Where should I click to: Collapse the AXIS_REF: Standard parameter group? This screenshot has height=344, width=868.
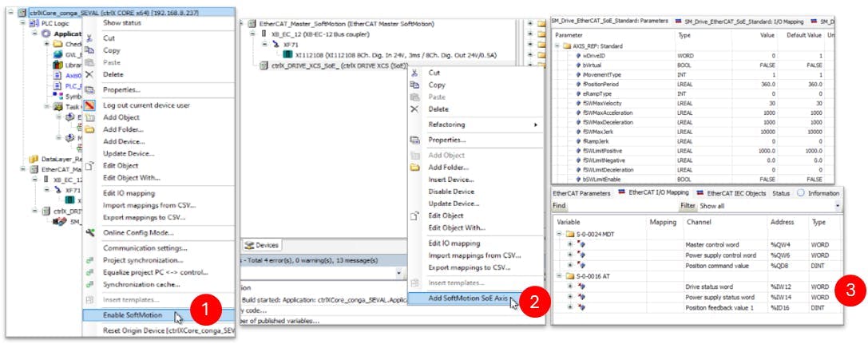[x=558, y=46]
